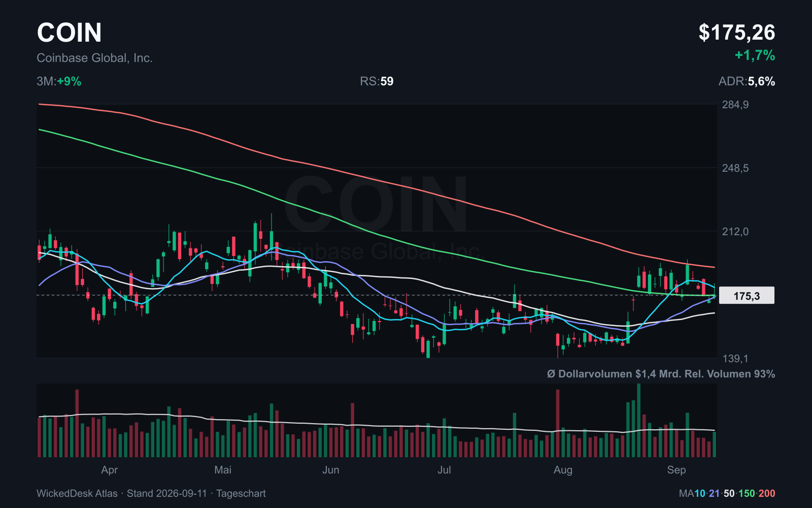Click the WickedDesk Atlas footer text
The image size is (812, 508).
pyautogui.click(x=151, y=493)
